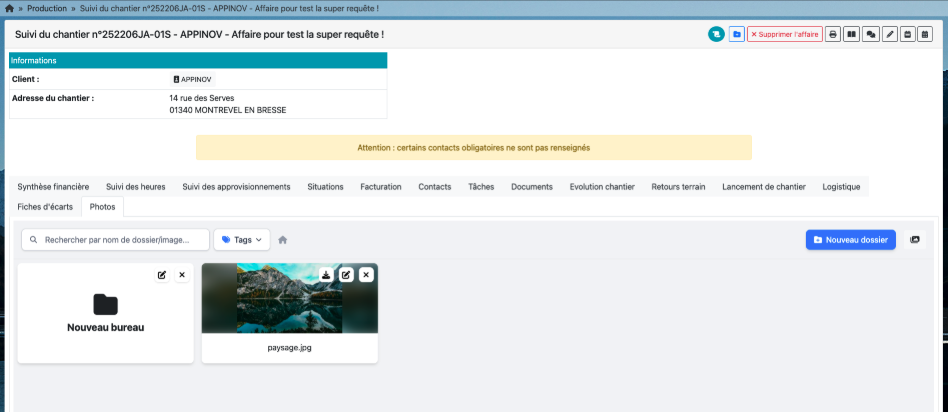Viewport: 948px width, 412px height.
Task: Click the blue folder icon in header
Action: tap(736, 34)
